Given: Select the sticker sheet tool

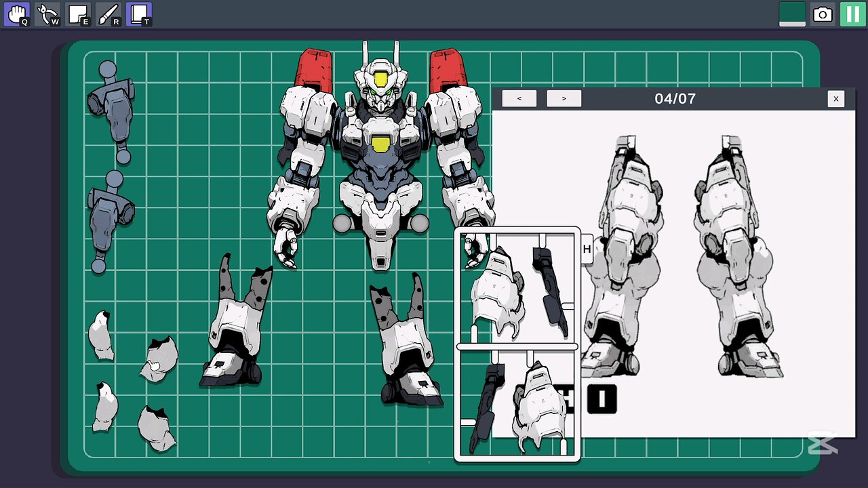Looking at the screenshot, I should tap(78, 14).
